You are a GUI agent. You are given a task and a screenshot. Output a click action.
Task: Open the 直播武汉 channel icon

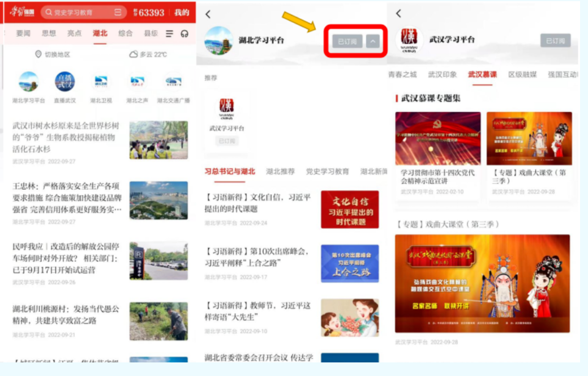65,82
